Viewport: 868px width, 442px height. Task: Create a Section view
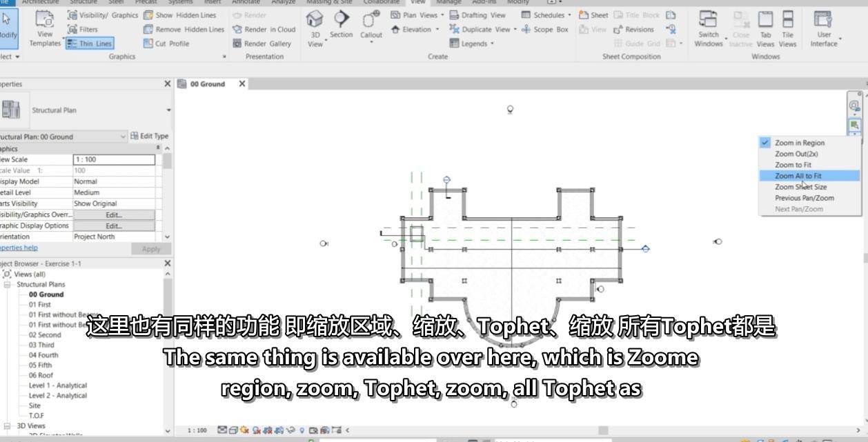pos(341,24)
